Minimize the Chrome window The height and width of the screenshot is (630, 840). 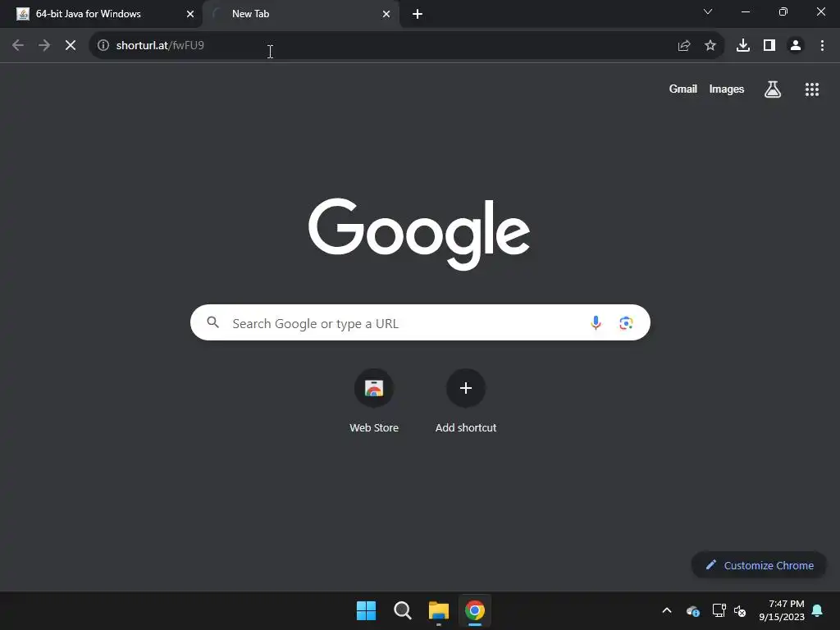click(x=746, y=11)
